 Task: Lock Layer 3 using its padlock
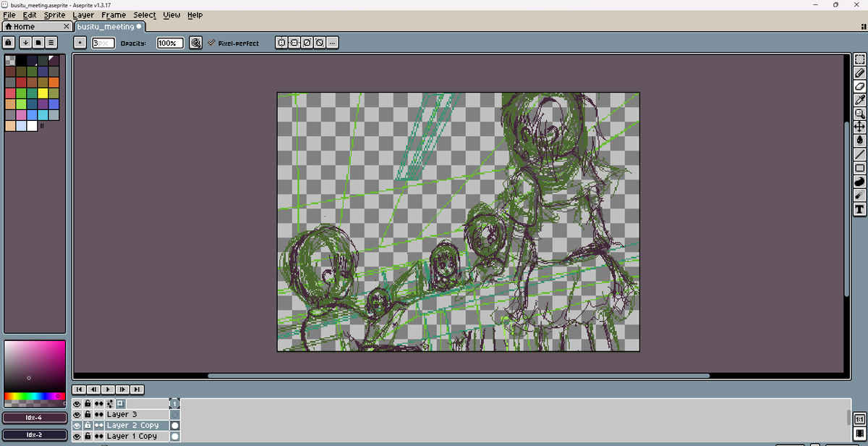point(88,415)
